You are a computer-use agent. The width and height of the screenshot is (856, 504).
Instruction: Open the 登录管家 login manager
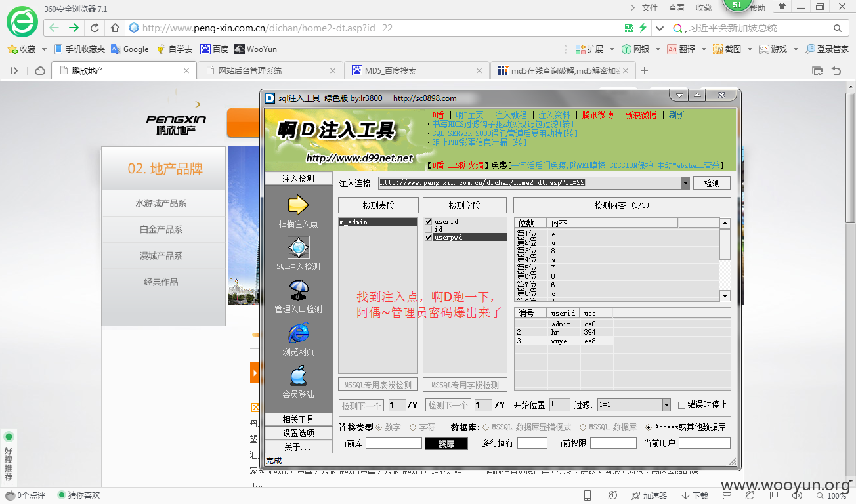click(x=826, y=49)
